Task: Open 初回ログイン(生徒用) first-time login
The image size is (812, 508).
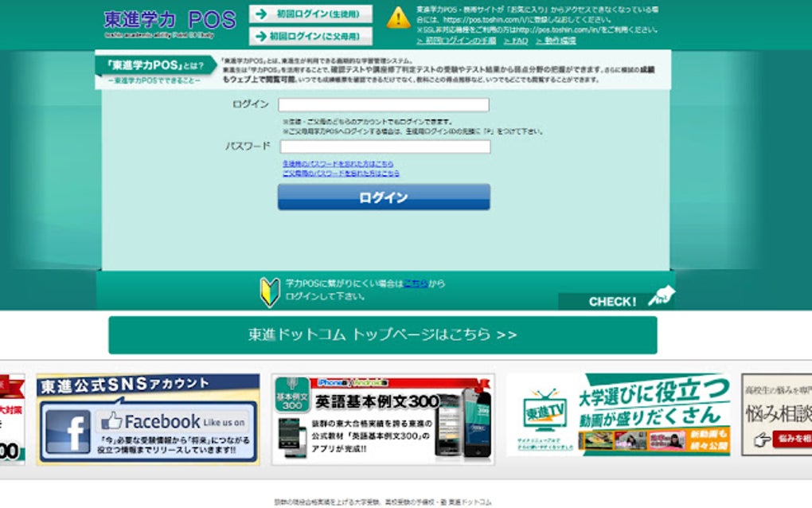Action: [x=312, y=14]
